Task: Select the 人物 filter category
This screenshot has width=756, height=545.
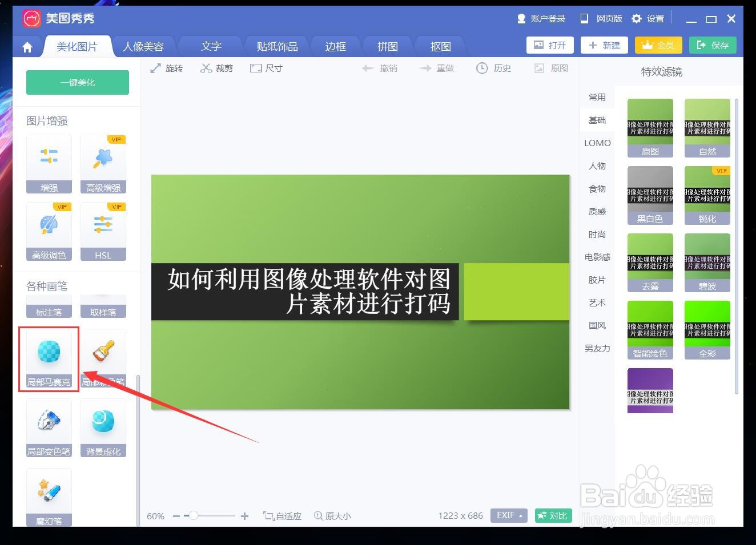Action: point(597,166)
